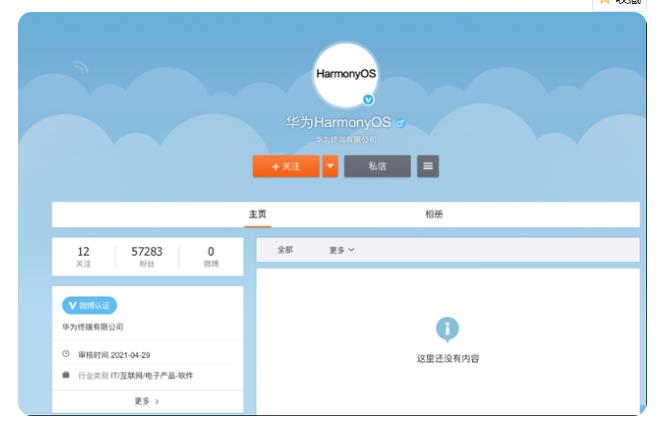Click the briefcase icon beside 行业类别
Viewport: 659px width, 431px height.
coord(66,375)
